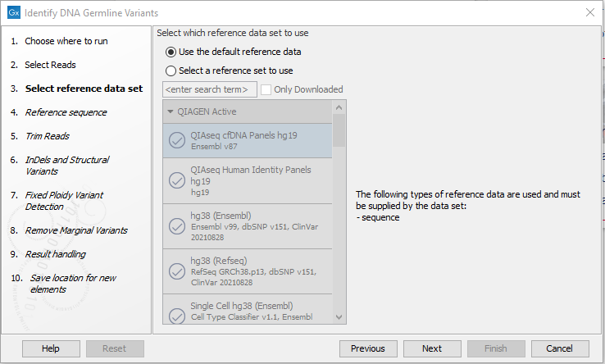Click checkmark icon beside hg38 (Ensembl)

[177, 226]
